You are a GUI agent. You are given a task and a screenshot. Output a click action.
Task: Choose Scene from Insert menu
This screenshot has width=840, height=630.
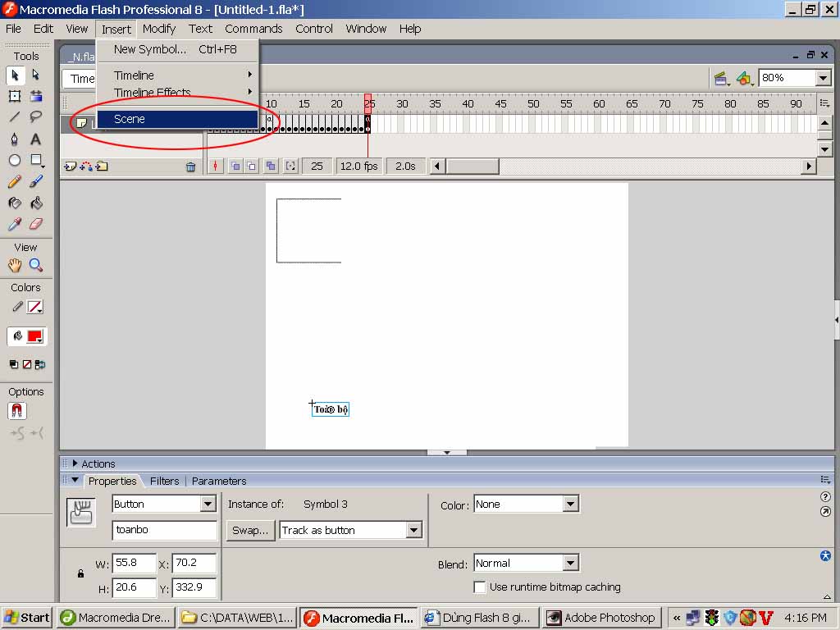[x=177, y=119]
